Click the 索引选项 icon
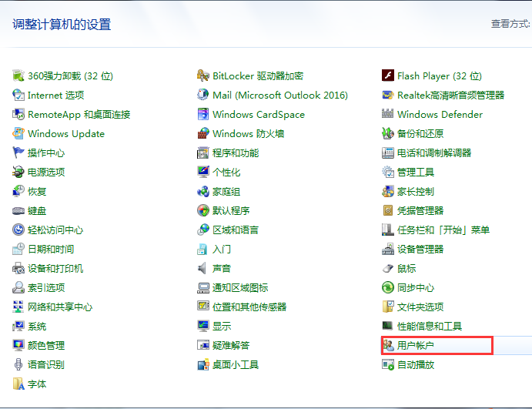Image resolution: width=532 pixels, height=409 pixels. (18, 288)
